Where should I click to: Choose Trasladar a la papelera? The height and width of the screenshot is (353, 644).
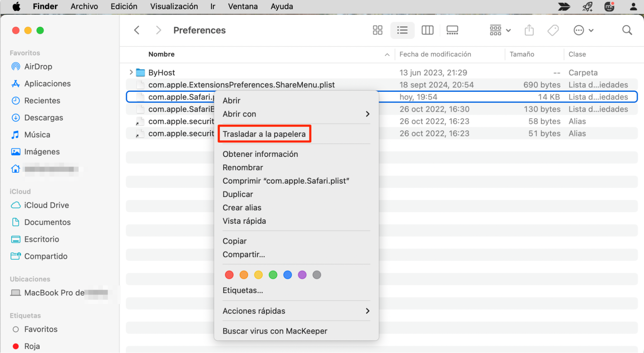[264, 134]
